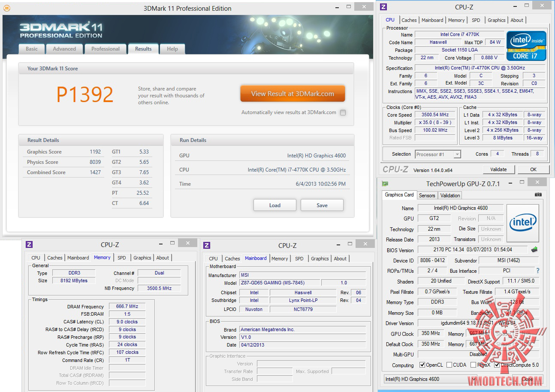Image resolution: width=555 pixels, height=392 pixels.
Task: Open the SPD tab in the CPU-Z Memory window
Action: [122, 258]
